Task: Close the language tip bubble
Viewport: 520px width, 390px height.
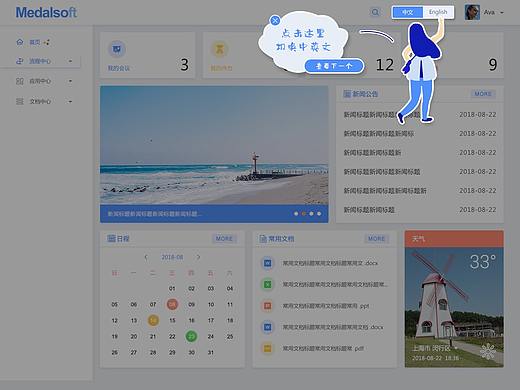Action: (x=275, y=21)
